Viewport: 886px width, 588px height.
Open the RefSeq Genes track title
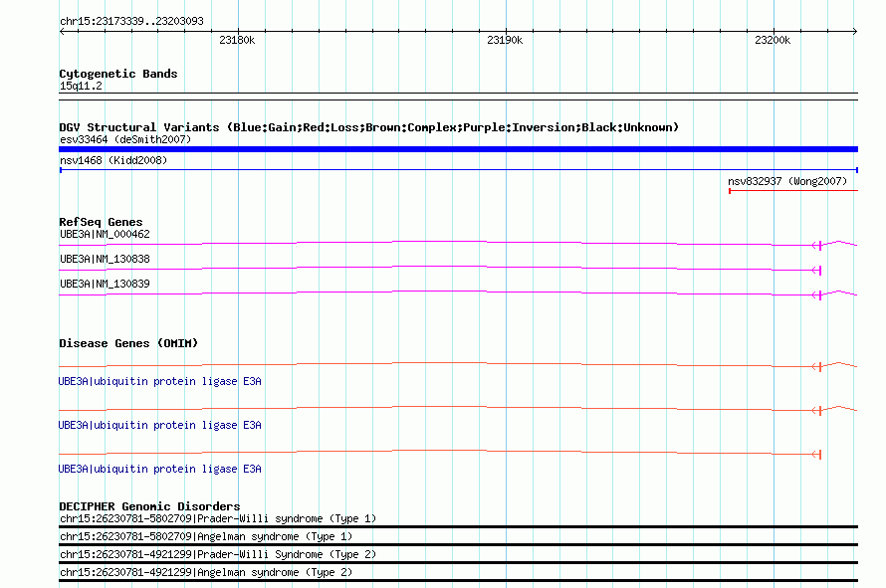pyautogui.click(x=101, y=222)
